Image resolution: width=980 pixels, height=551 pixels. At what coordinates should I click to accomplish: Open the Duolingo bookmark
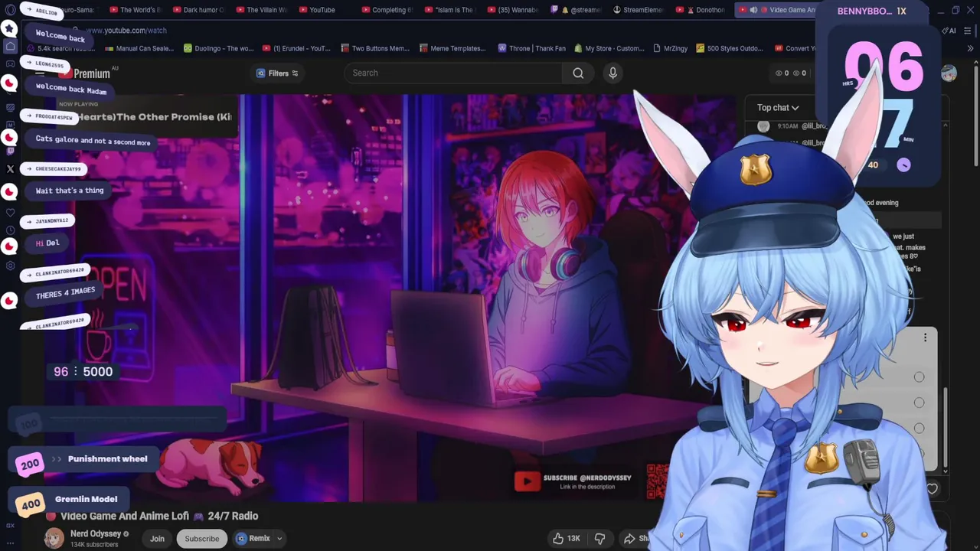[x=219, y=48]
